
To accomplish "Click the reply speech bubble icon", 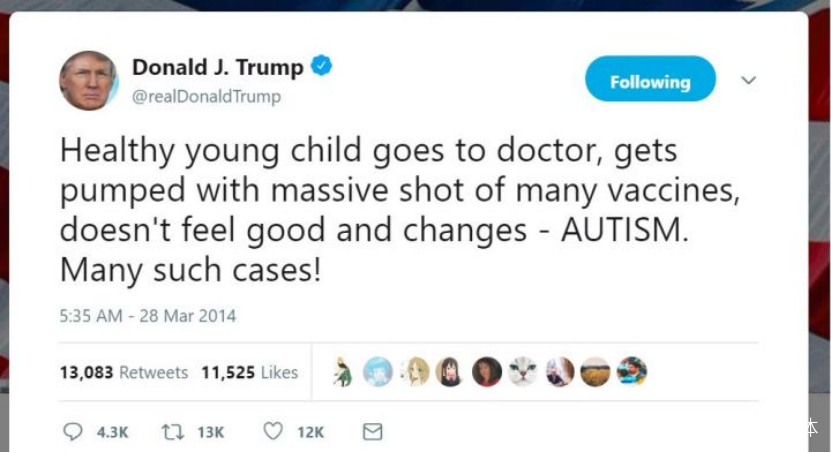I will pyautogui.click(x=73, y=432).
